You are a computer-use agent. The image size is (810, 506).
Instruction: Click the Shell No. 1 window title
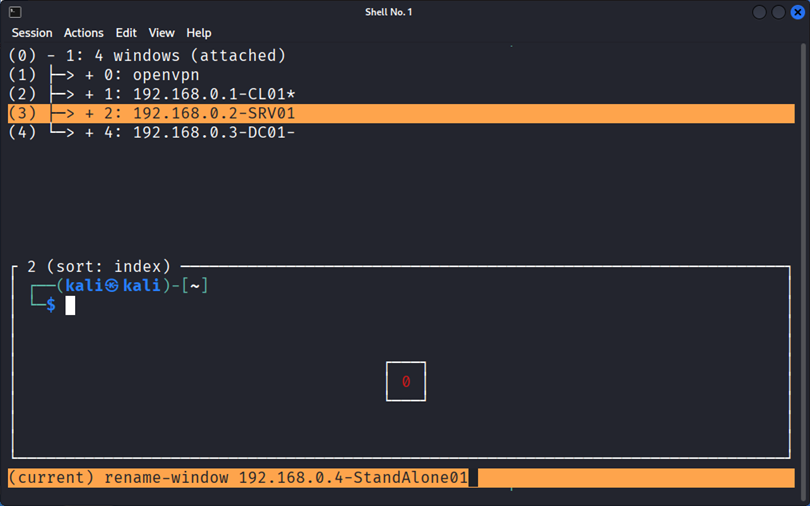point(388,12)
